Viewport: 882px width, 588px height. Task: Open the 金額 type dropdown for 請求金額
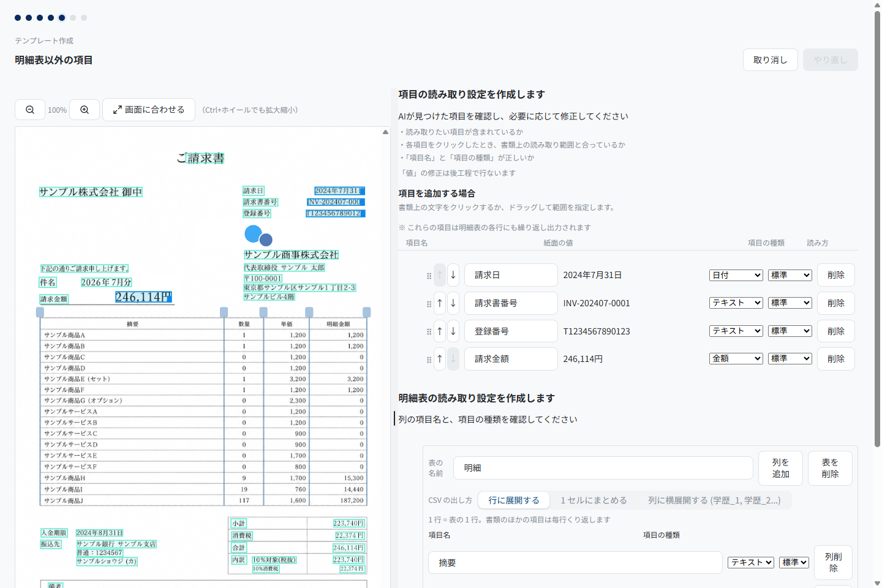[x=736, y=358]
